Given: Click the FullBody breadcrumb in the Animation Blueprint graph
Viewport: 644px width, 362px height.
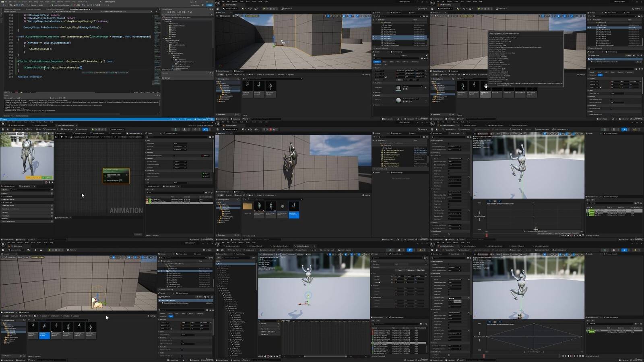Looking at the screenshot, I should [108, 137].
